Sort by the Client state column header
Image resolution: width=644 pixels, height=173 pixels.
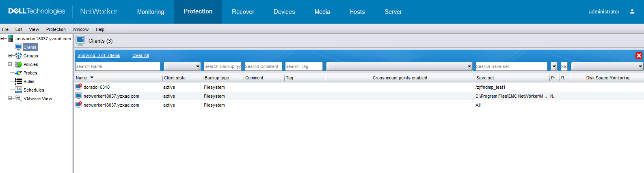tap(183, 78)
